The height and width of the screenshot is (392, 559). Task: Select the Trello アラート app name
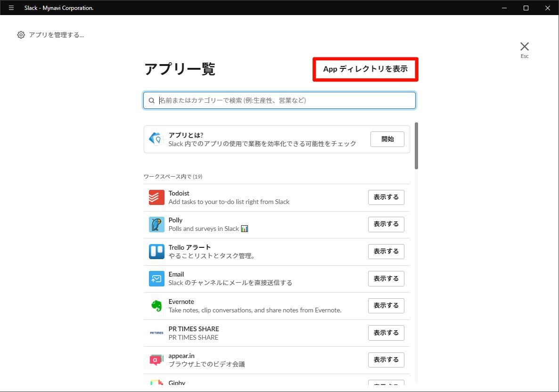point(189,247)
